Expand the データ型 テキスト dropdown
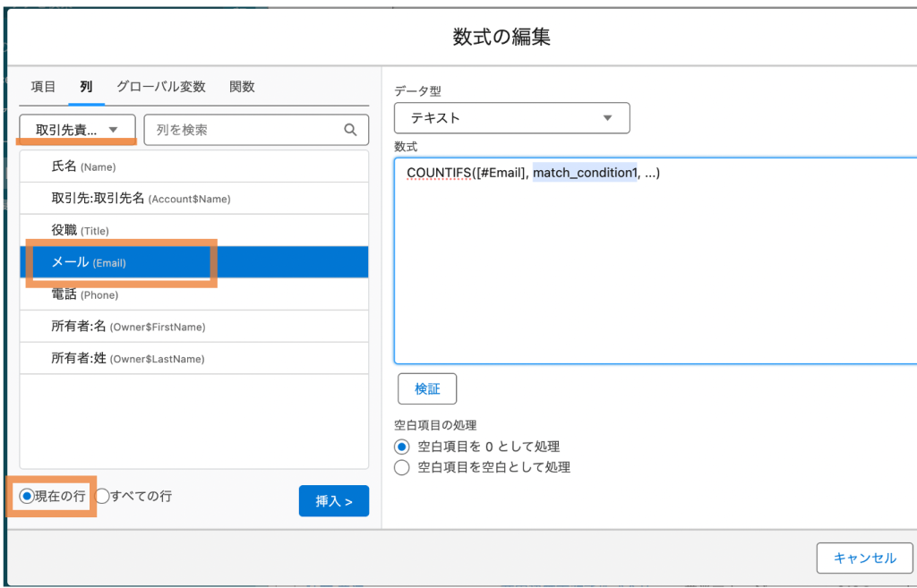The height and width of the screenshot is (588, 917). pos(511,117)
